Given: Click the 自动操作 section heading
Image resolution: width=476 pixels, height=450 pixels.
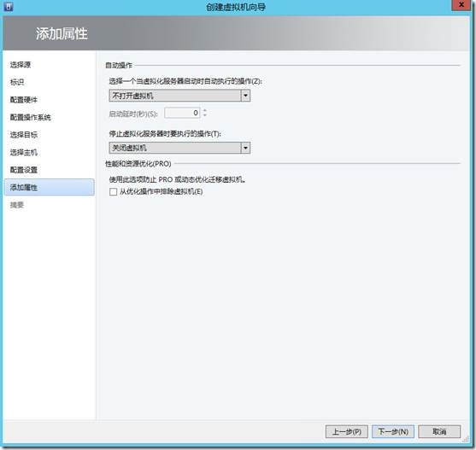Looking at the screenshot, I should coord(119,65).
